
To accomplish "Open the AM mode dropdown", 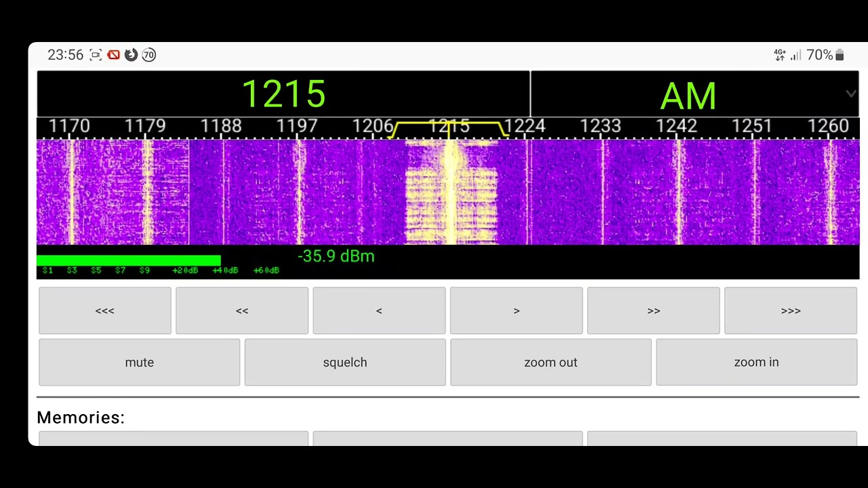I will tap(694, 94).
